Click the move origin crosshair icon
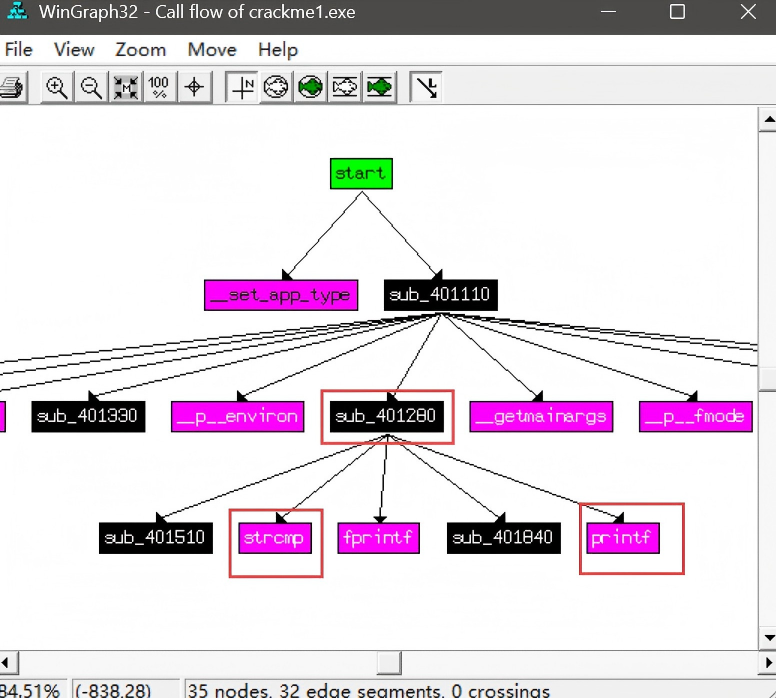 194,88
